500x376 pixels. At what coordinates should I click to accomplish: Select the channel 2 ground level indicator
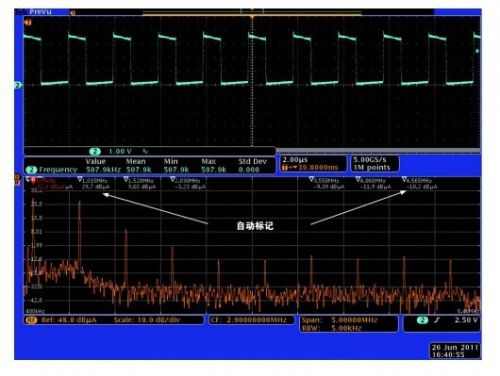coord(18,85)
